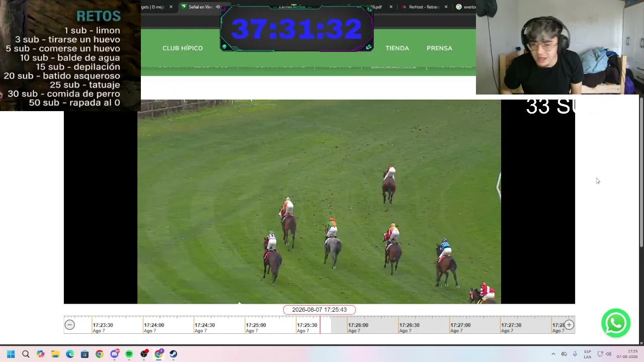Click the red playhead on the timeline
Screen dimensions: 644x362
(x=320, y=325)
